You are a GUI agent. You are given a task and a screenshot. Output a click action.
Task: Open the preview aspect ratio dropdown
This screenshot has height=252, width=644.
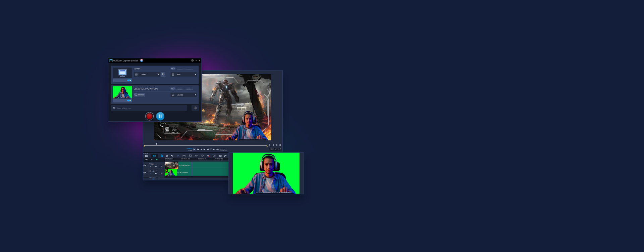(x=222, y=150)
